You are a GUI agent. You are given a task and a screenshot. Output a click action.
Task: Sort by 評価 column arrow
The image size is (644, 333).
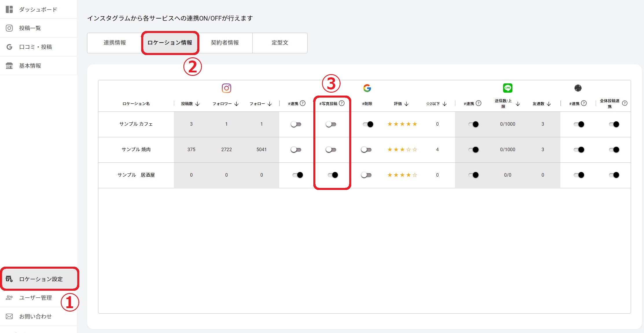406,104
